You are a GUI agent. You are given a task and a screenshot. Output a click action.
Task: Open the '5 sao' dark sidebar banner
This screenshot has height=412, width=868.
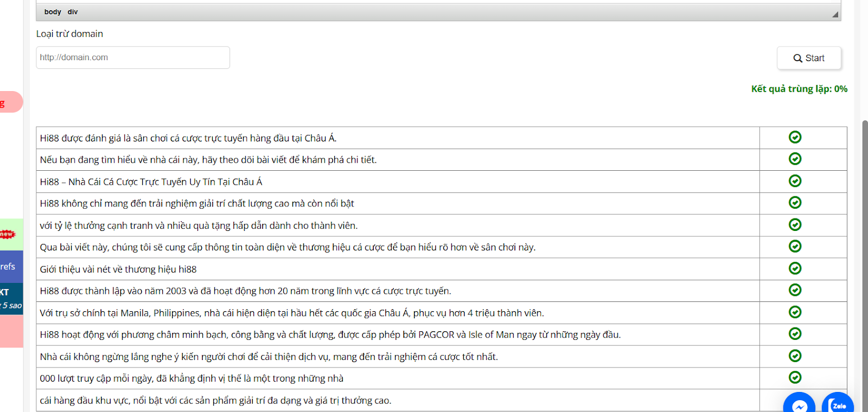click(x=11, y=299)
